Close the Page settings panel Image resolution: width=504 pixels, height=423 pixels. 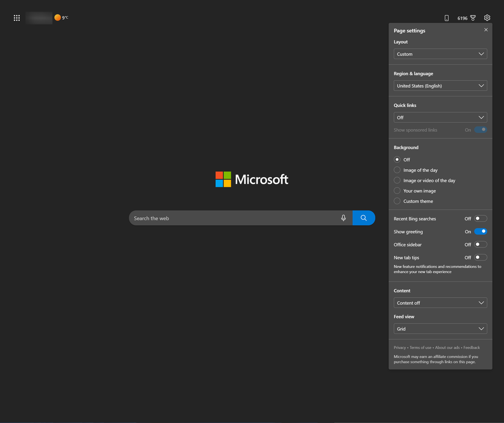[485, 30]
